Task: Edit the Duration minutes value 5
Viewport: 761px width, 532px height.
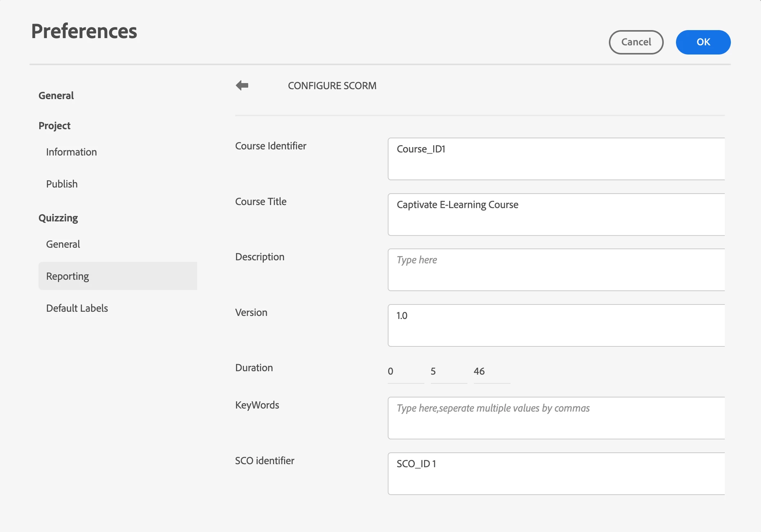Action: pos(448,372)
